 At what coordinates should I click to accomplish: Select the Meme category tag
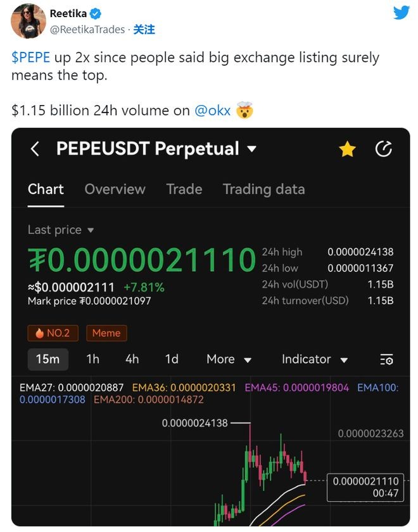pos(106,333)
